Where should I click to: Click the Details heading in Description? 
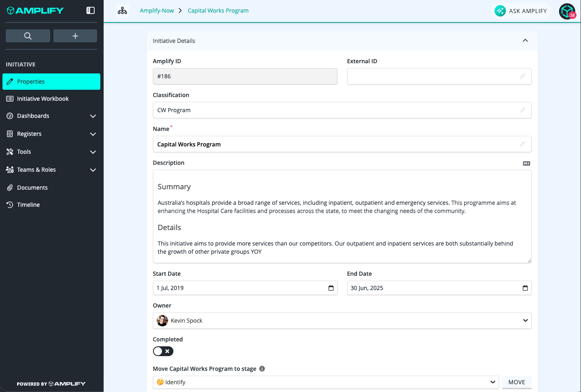click(x=169, y=228)
